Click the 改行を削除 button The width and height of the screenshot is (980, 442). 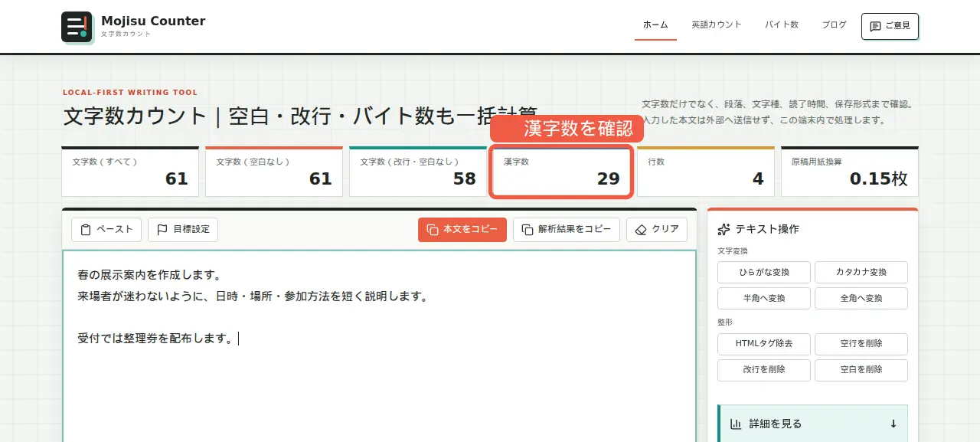pos(764,370)
